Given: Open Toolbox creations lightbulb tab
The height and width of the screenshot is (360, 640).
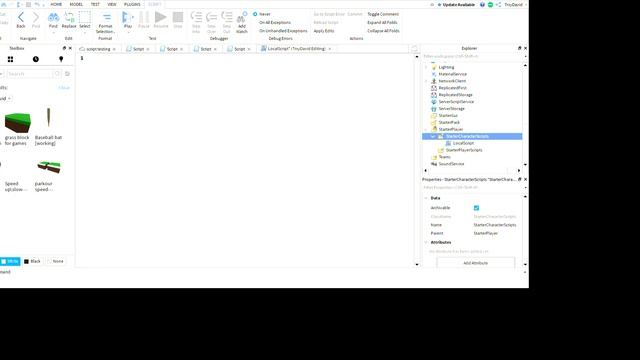Looking at the screenshot, I should tap(61, 59).
